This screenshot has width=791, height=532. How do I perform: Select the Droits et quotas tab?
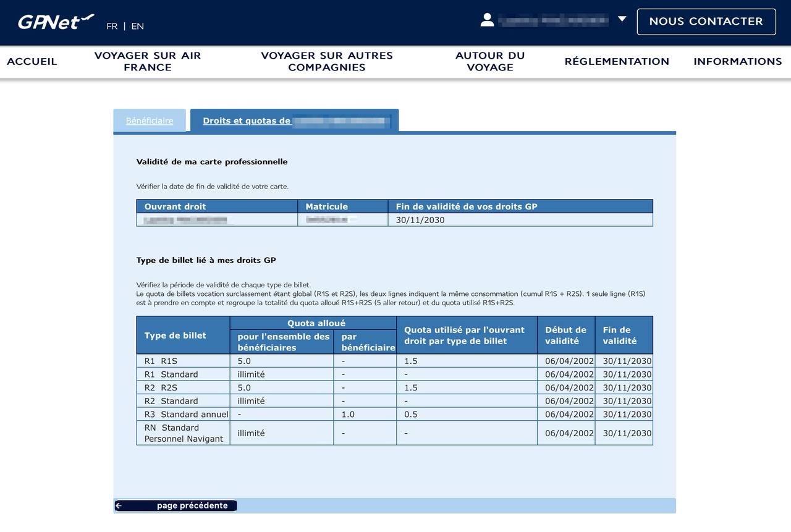(x=294, y=120)
